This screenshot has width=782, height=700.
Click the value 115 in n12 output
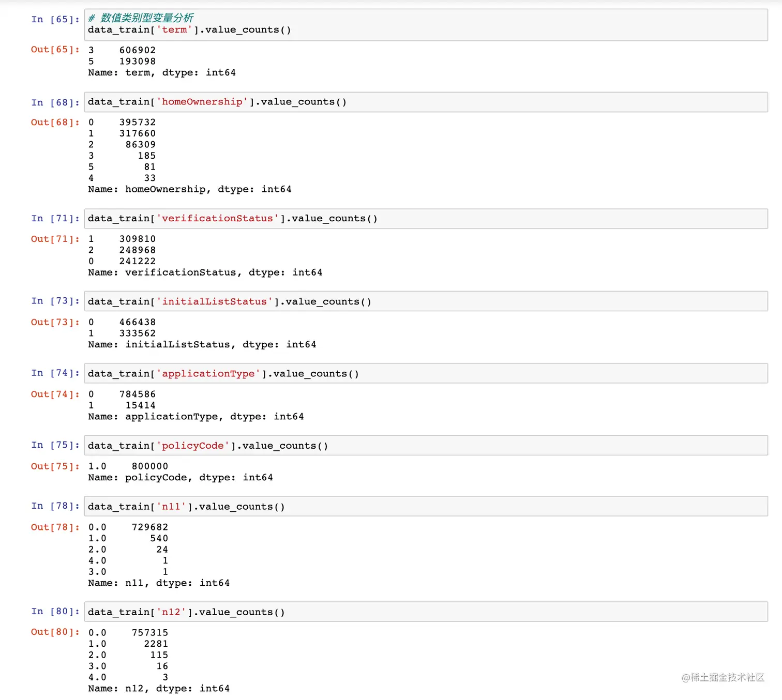click(x=159, y=655)
